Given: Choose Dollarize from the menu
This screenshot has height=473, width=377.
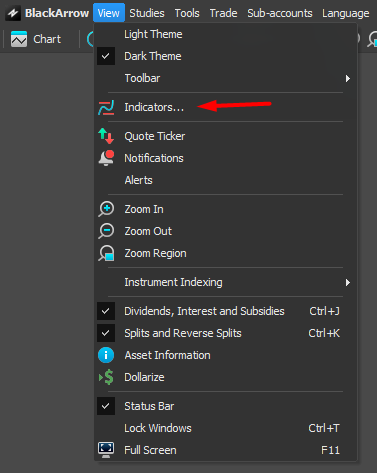Looking at the screenshot, I should [x=225, y=377].
